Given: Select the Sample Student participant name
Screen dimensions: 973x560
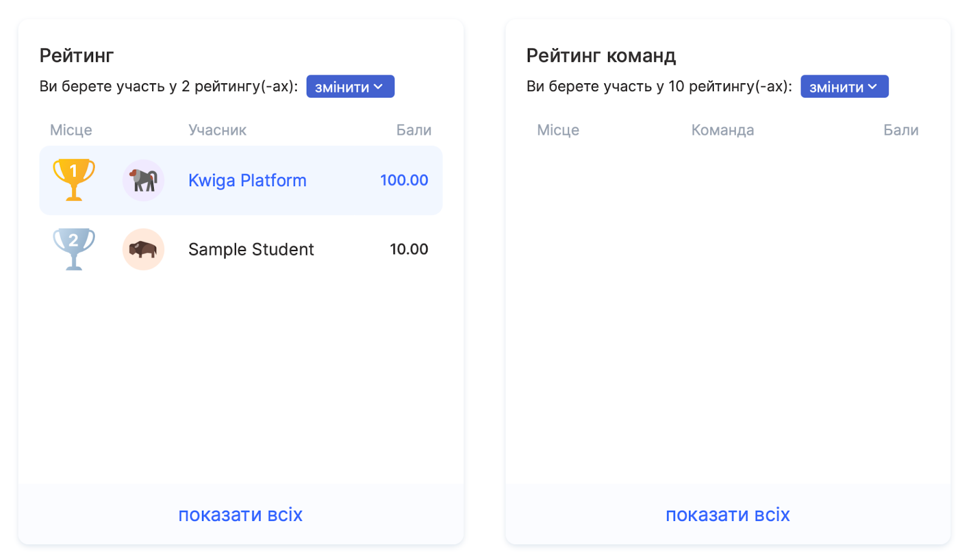Looking at the screenshot, I should pyautogui.click(x=251, y=249).
